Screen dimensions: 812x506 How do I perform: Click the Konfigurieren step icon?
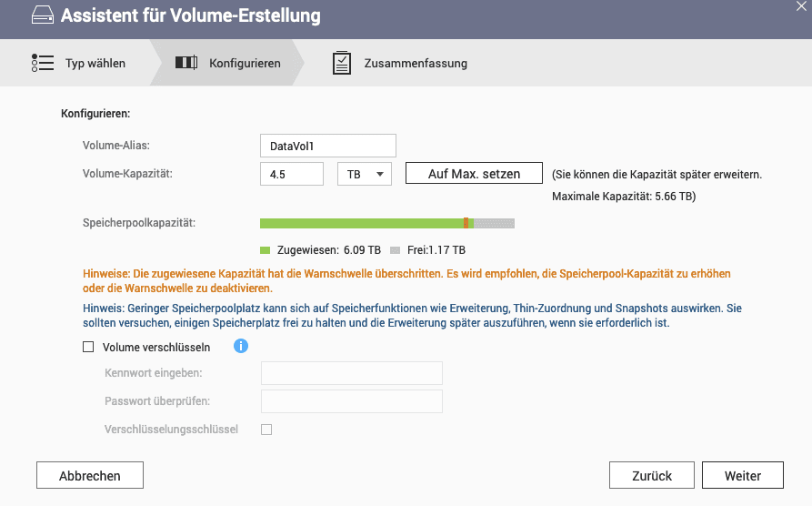tap(185, 63)
